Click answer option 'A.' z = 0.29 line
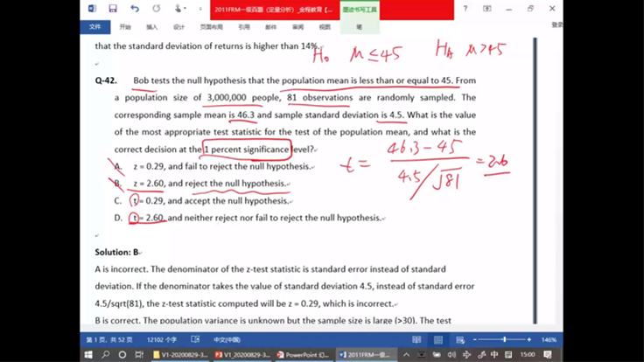644x362 pixels. tap(213, 166)
